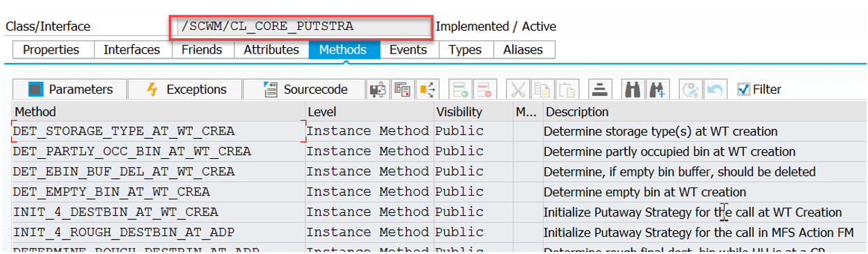Viewport: 868px width, 254px height.
Task: Select method INIT_4_ROUGH_DESTBIN_AT_ADP
Action: (x=159, y=232)
